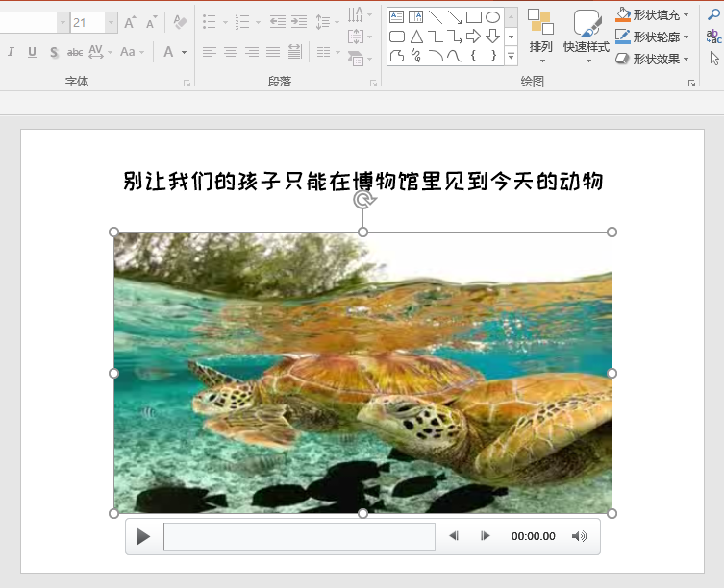Select triangle shape
724x588 pixels.
(416, 37)
